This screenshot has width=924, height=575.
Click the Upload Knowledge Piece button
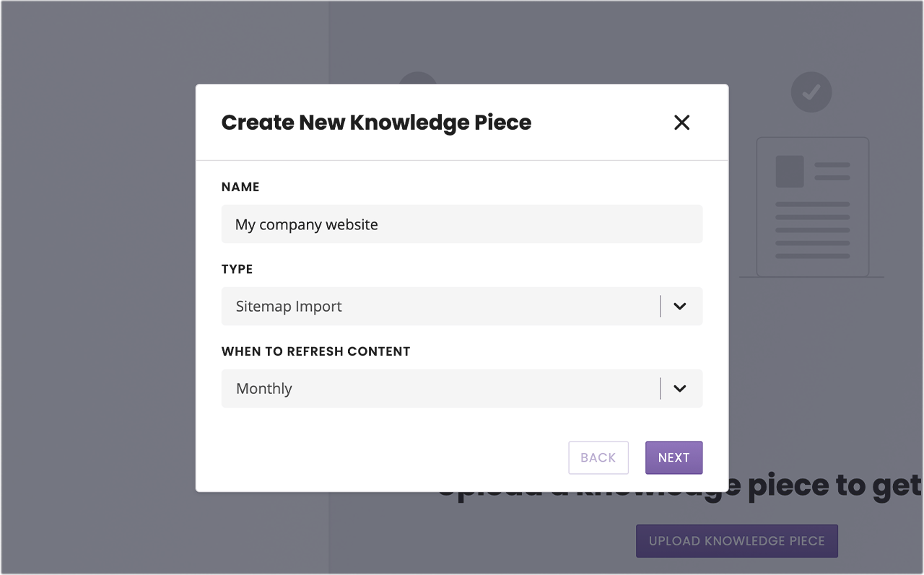(736, 541)
